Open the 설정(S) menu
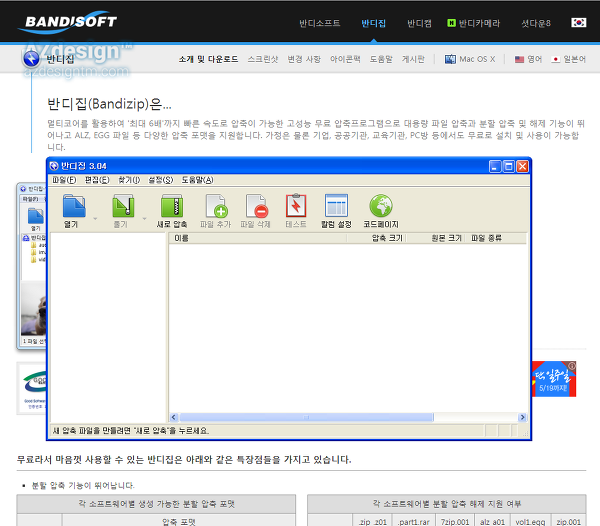The width and height of the screenshot is (600, 526). point(161,180)
